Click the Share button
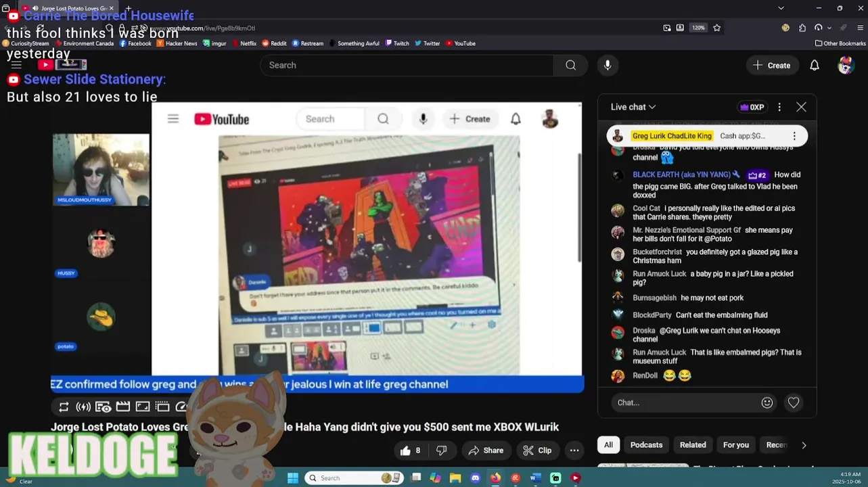Screen dimensions: 868x487 486,450
